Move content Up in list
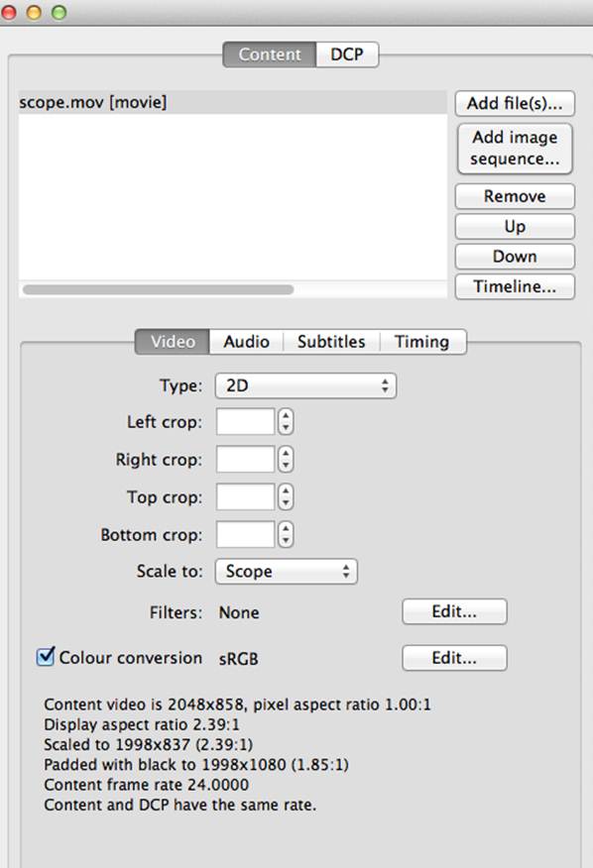Image resolution: width=593 pixels, height=868 pixels. [x=515, y=226]
